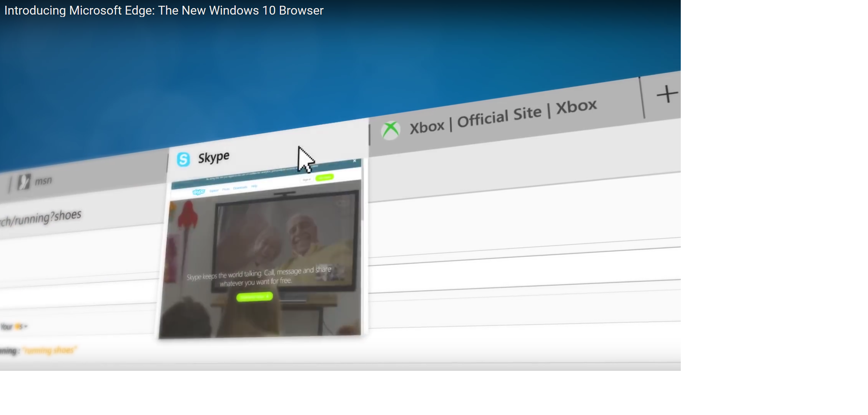868x415 pixels.
Task: Open the new tab plus button
Action: tap(667, 94)
